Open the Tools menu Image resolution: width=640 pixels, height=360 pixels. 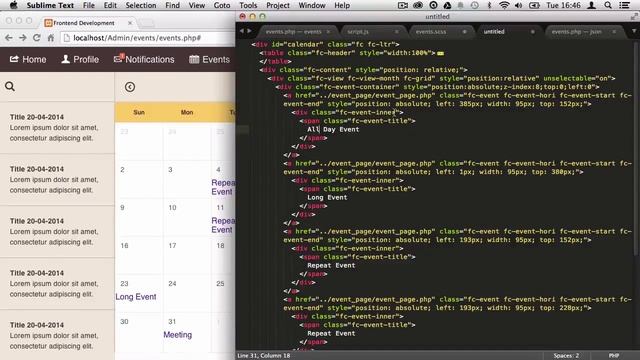(x=248, y=5)
